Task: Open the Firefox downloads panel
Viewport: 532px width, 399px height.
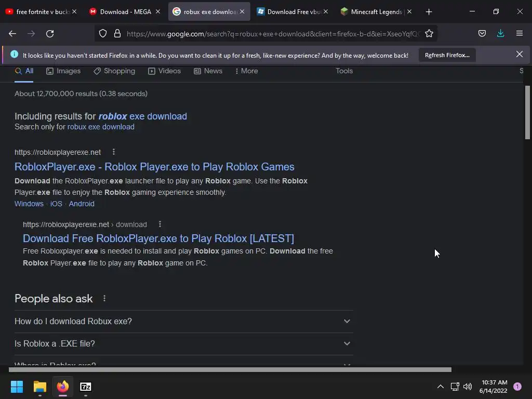Action: (x=500, y=33)
